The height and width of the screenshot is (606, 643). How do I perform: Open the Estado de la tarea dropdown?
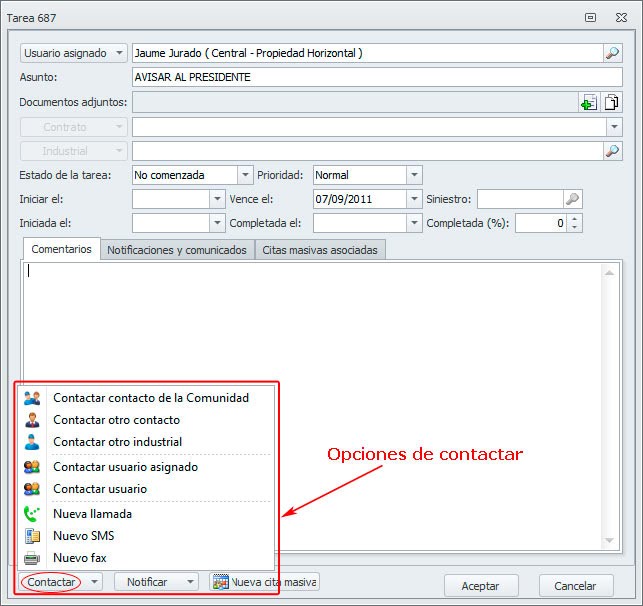(x=245, y=175)
